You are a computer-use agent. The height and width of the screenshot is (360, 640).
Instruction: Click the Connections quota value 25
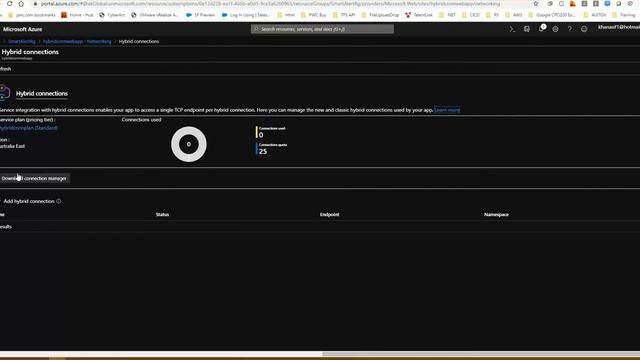[x=263, y=151]
